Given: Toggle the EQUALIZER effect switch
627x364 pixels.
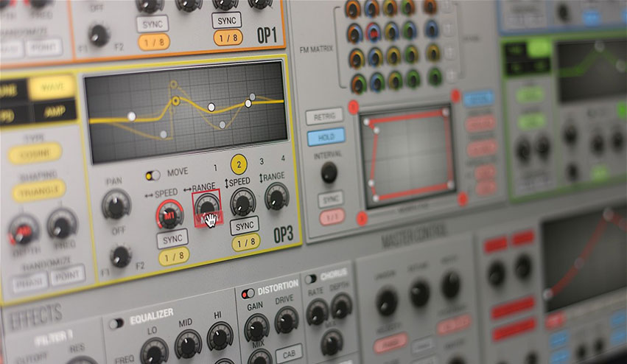Looking at the screenshot, I should 116,323.
